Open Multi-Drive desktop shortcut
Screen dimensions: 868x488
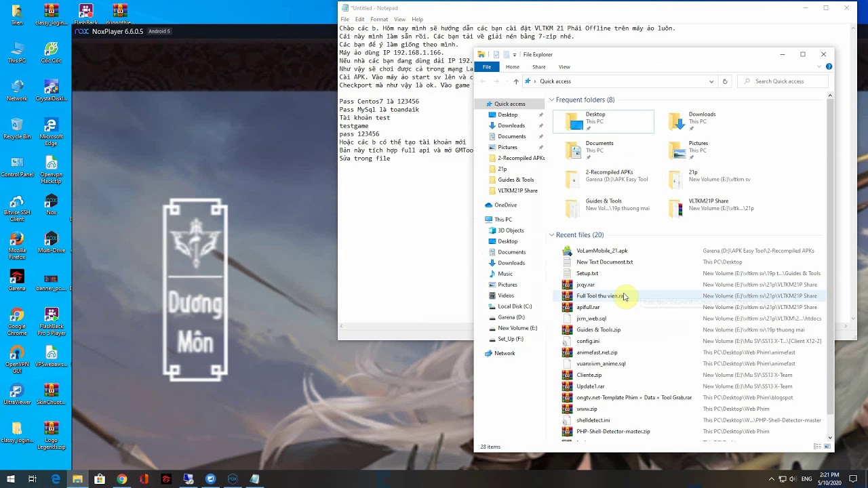point(51,241)
